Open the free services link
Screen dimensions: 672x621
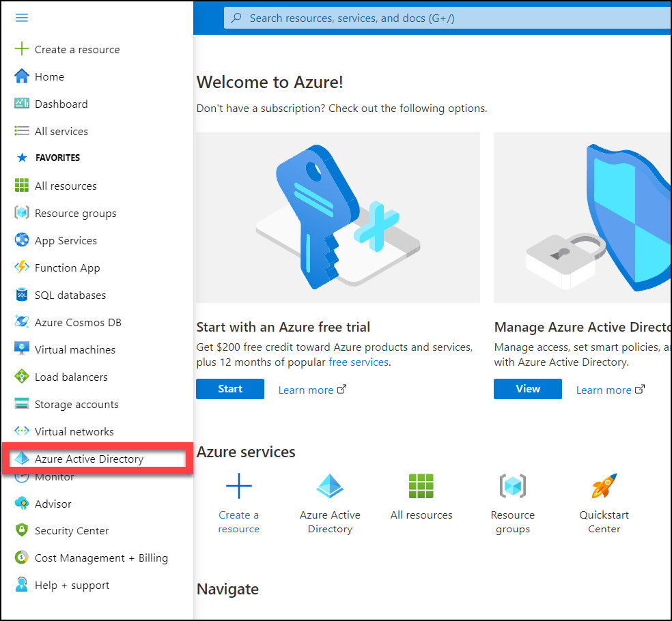[x=359, y=362]
